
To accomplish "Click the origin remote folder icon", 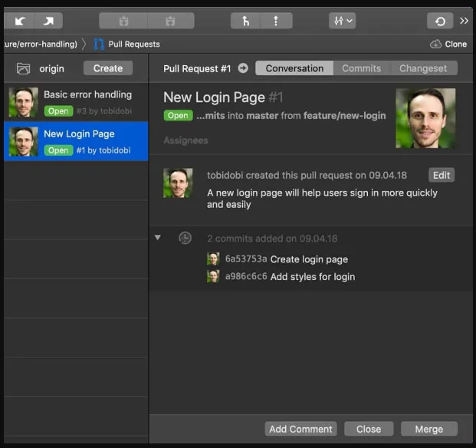I will click(23, 68).
